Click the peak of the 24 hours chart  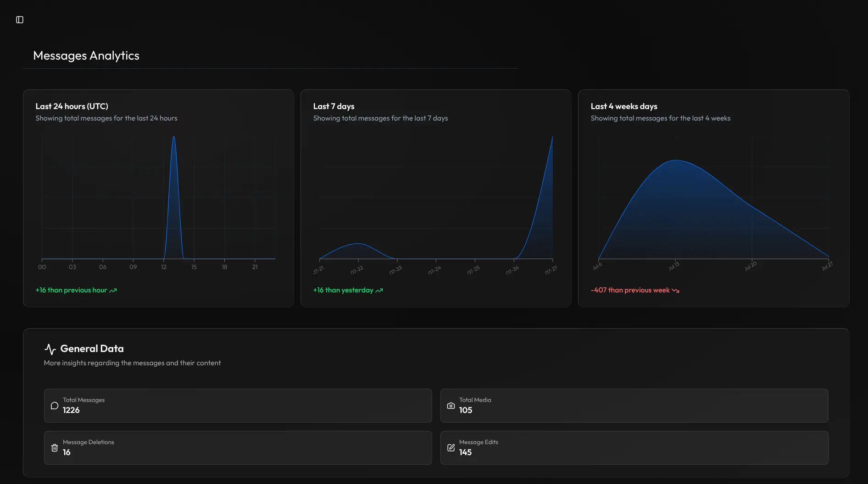click(x=173, y=137)
